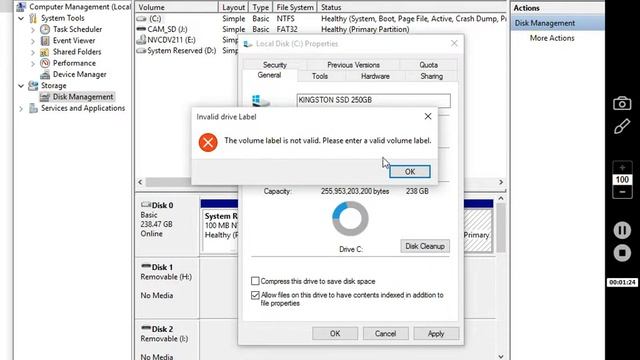Click the Task Scheduler clock icon

coord(45,29)
